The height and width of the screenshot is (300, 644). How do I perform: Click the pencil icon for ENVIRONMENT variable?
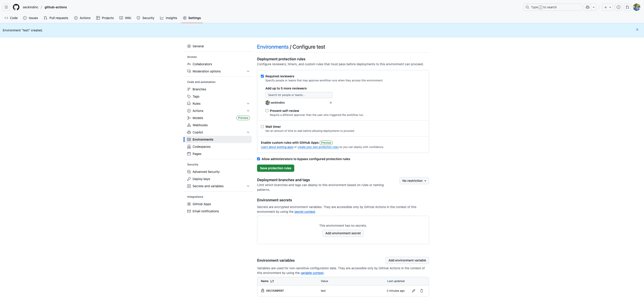414,291
